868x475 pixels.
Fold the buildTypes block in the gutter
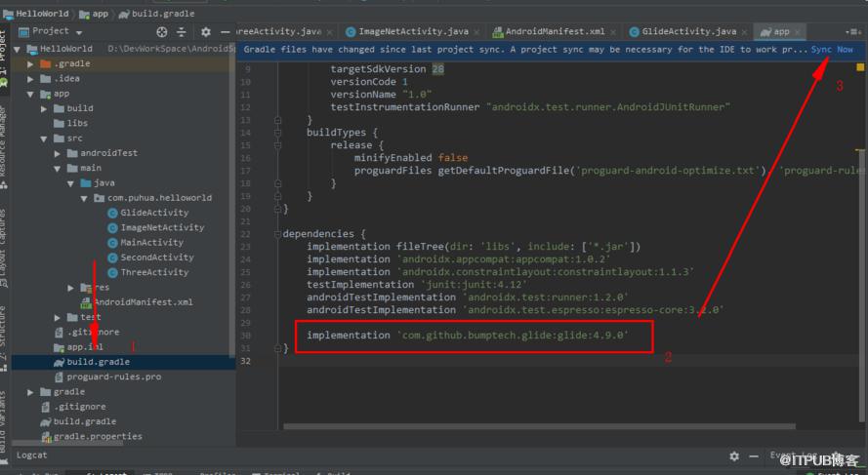(x=278, y=133)
